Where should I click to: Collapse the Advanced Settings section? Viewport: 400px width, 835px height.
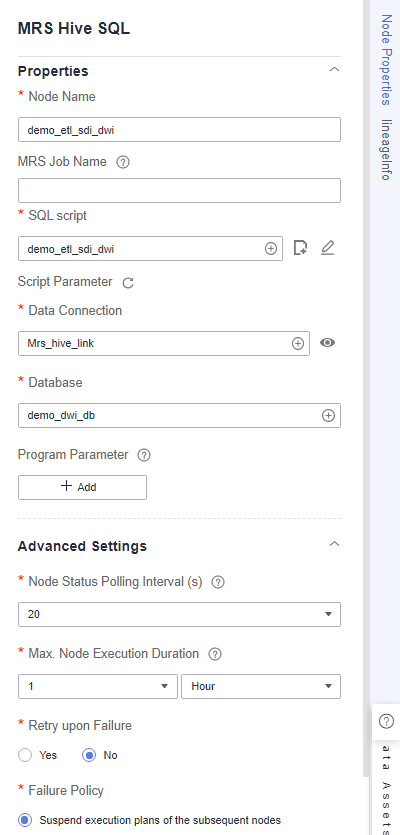coord(334,544)
